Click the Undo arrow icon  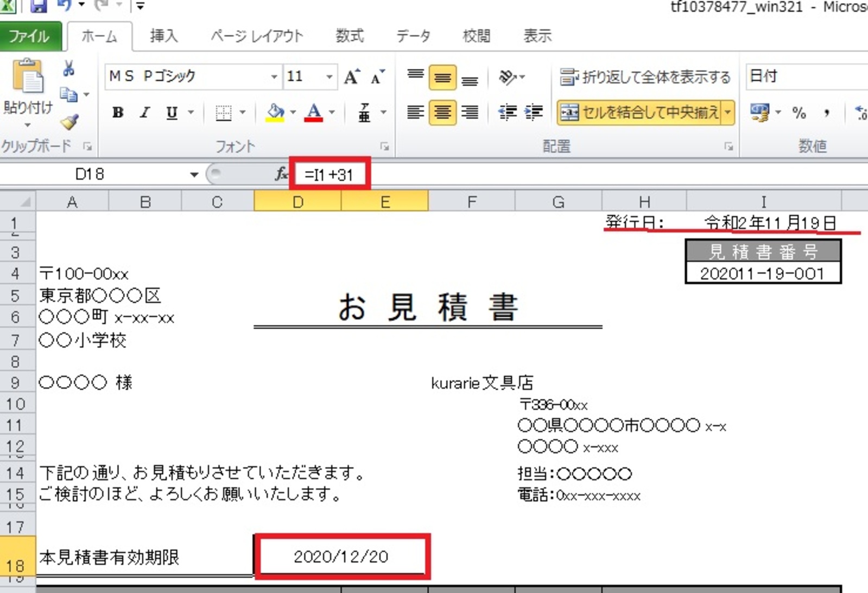click(65, 5)
